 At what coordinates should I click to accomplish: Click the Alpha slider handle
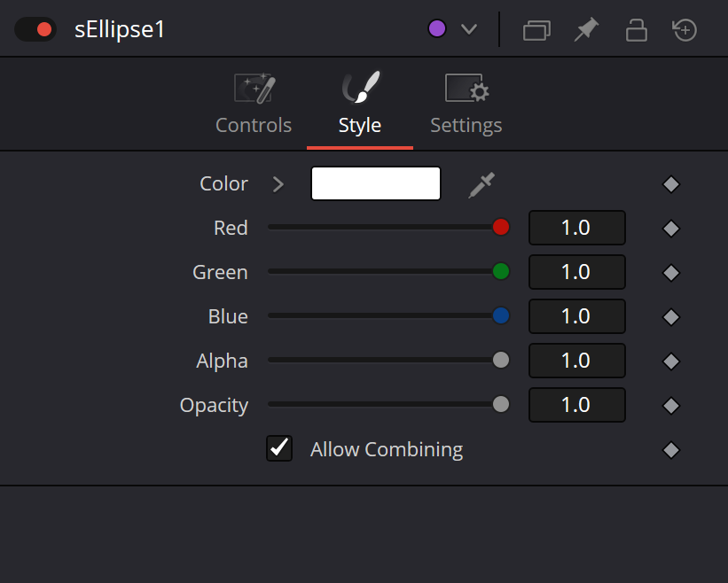coord(501,360)
